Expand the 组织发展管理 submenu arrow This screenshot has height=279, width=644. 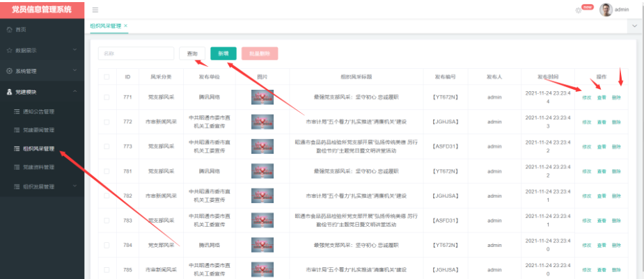coord(74,186)
